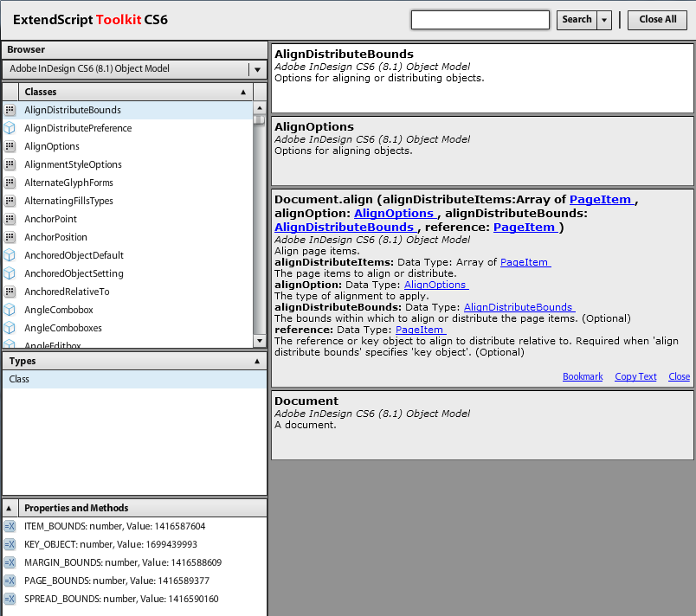This screenshot has height=616, width=696.
Task: Select the PAGE_BOUNDS property row
Action: pyautogui.click(x=134, y=581)
